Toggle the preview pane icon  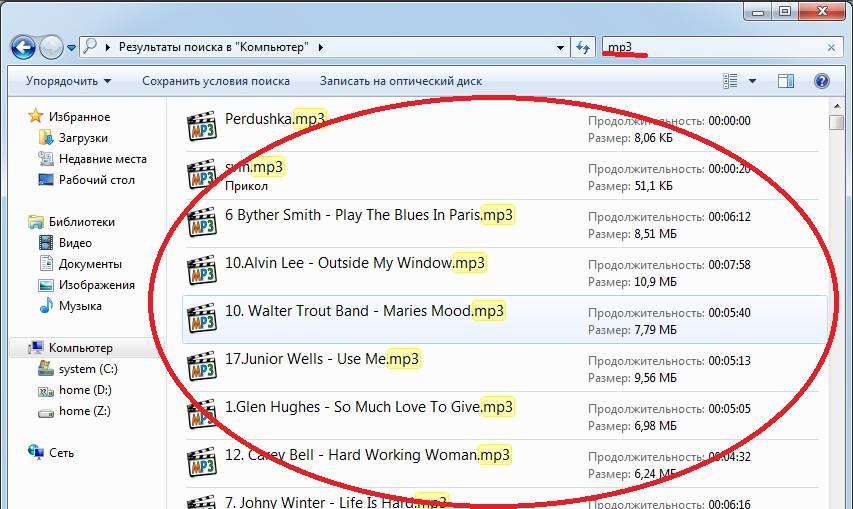[786, 81]
